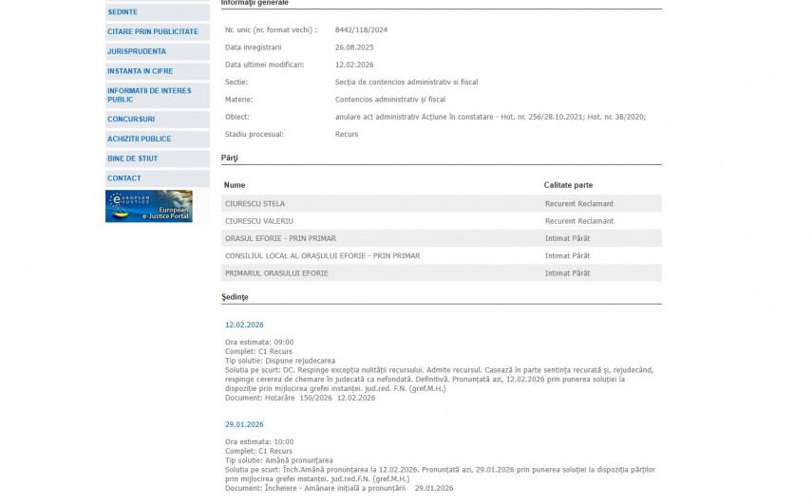The image size is (812, 504).
Task: Select the CIURESCU STELA party row
Action: 255,204
